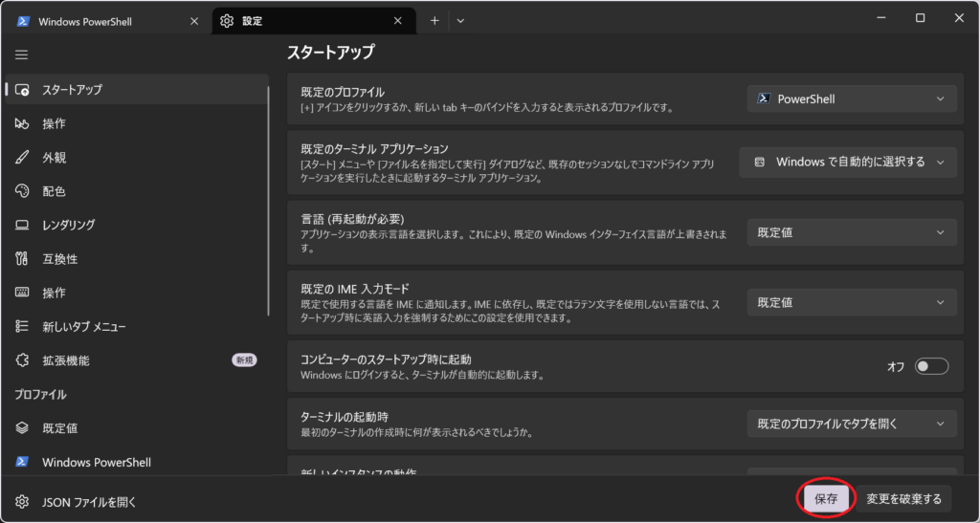This screenshot has width=980, height=523.
Task: Select 拡張機能 in the sidebar
Action: coord(136,360)
